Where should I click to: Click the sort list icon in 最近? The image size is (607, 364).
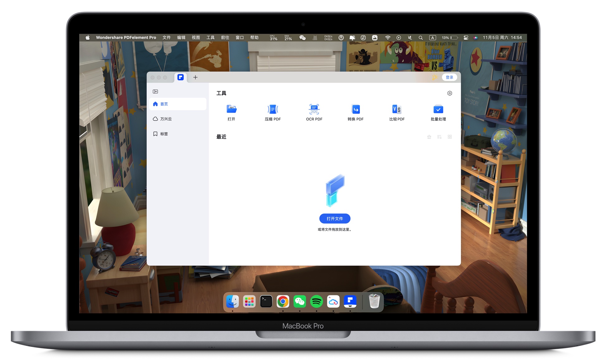(439, 137)
